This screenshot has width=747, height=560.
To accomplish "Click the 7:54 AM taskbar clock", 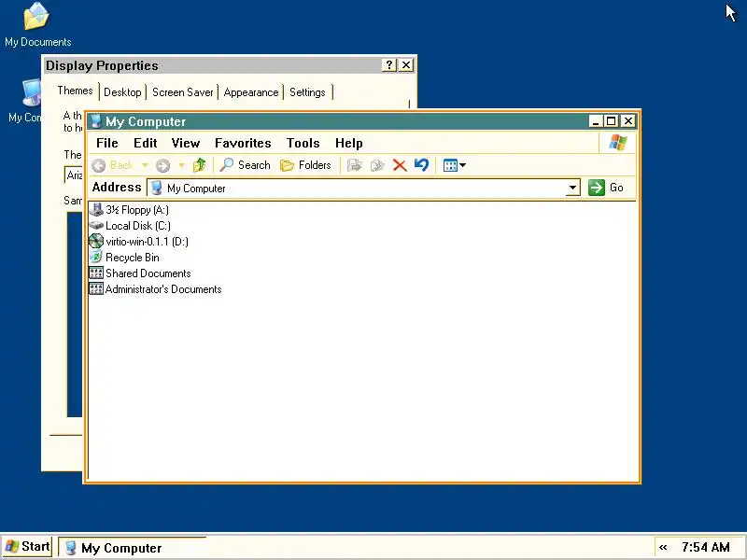I will coord(706,548).
